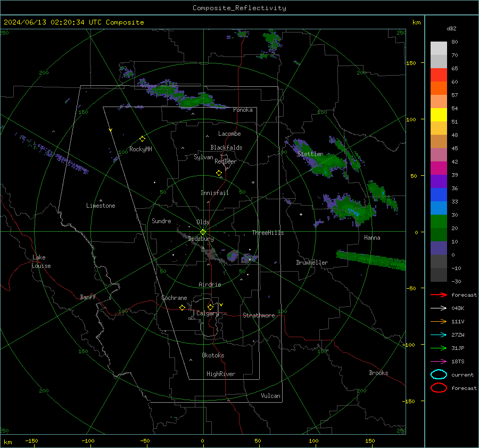Click the Okotoks town label

213,355
